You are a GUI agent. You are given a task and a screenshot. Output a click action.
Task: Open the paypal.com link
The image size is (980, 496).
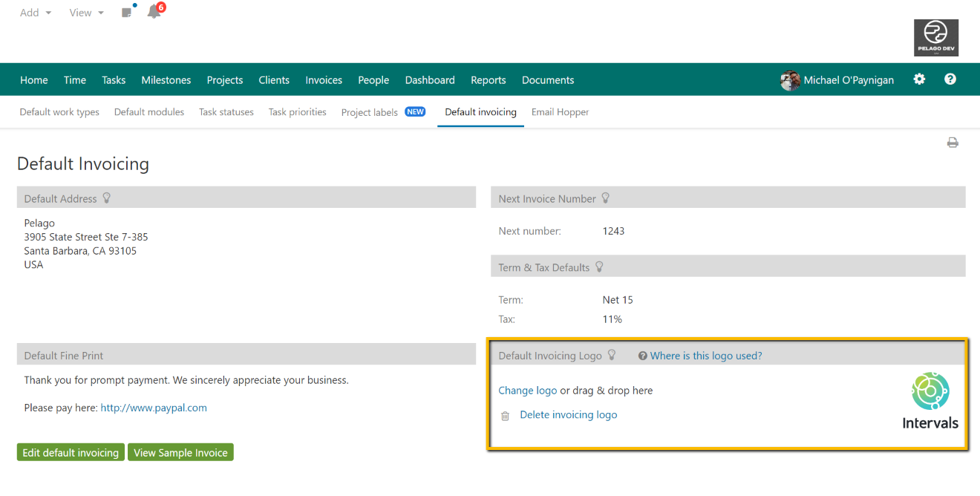154,408
